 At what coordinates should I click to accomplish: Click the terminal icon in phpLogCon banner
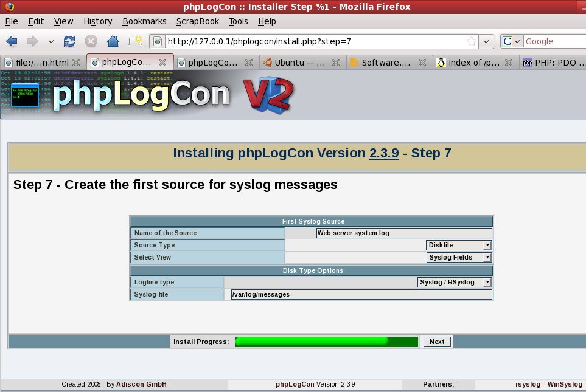point(25,95)
